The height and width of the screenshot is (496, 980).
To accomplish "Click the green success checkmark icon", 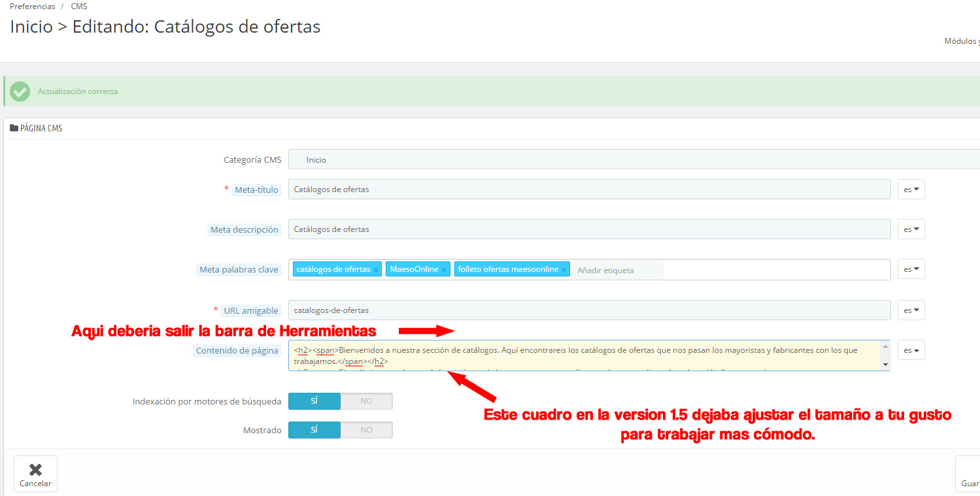I will coord(20,91).
